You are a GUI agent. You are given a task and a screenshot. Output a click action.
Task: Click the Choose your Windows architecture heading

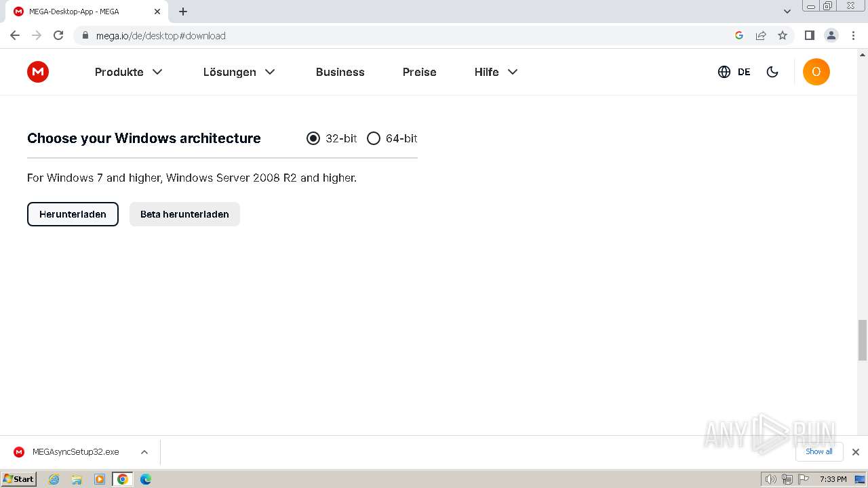point(144,138)
